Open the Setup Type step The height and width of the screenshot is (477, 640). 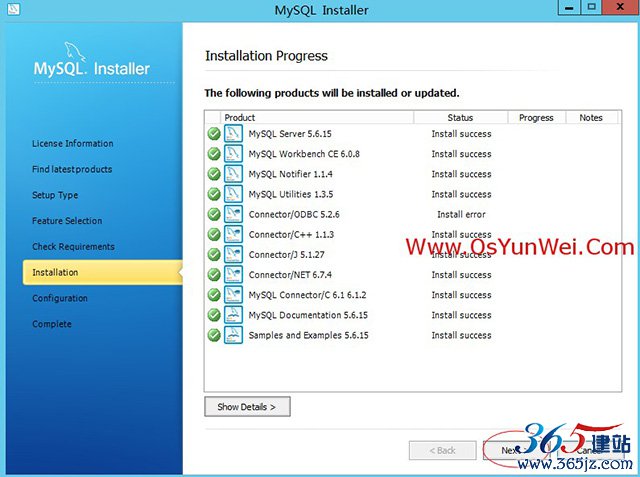pyautogui.click(x=55, y=195)
